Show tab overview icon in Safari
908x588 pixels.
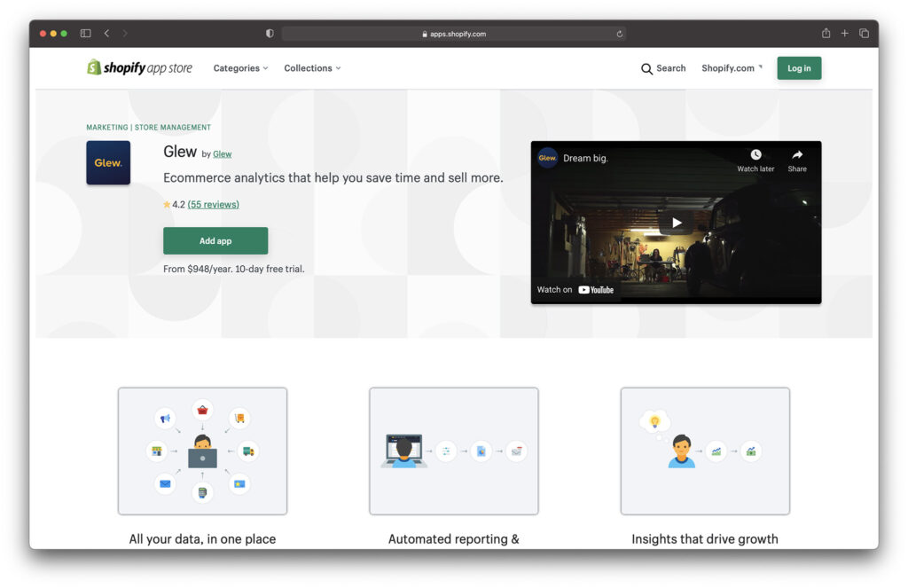(x=864, y=34)
